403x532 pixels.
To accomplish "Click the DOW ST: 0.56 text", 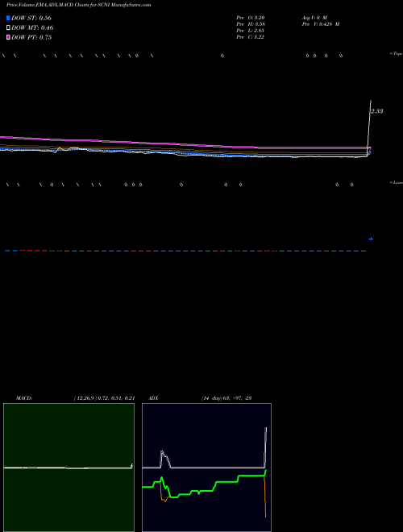I will point(31,18).
